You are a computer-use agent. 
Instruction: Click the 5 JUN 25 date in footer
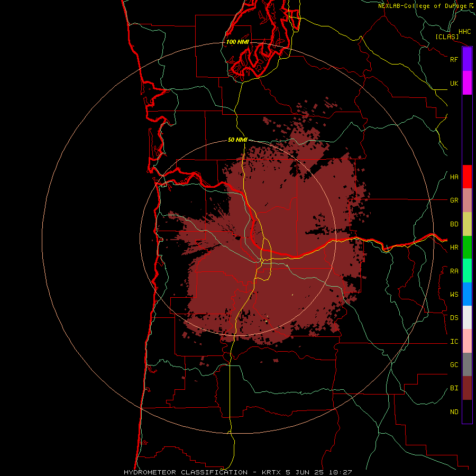coord(305,472)
